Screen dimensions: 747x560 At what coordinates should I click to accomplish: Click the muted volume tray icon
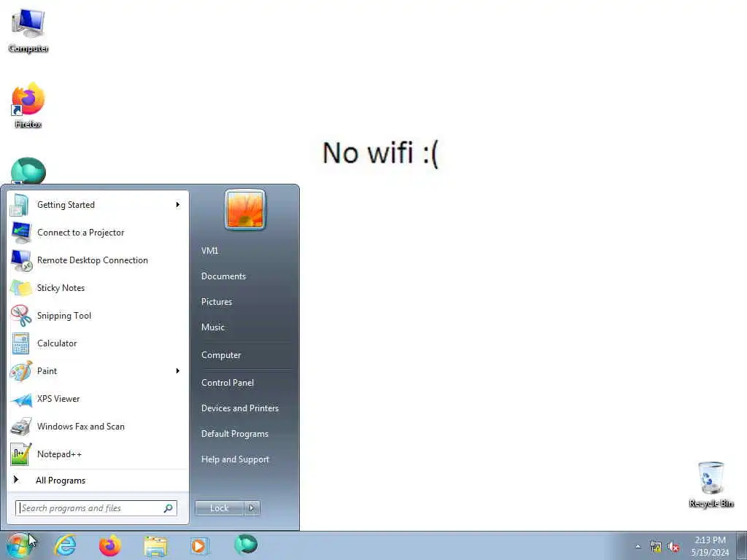tap(673, 547)
